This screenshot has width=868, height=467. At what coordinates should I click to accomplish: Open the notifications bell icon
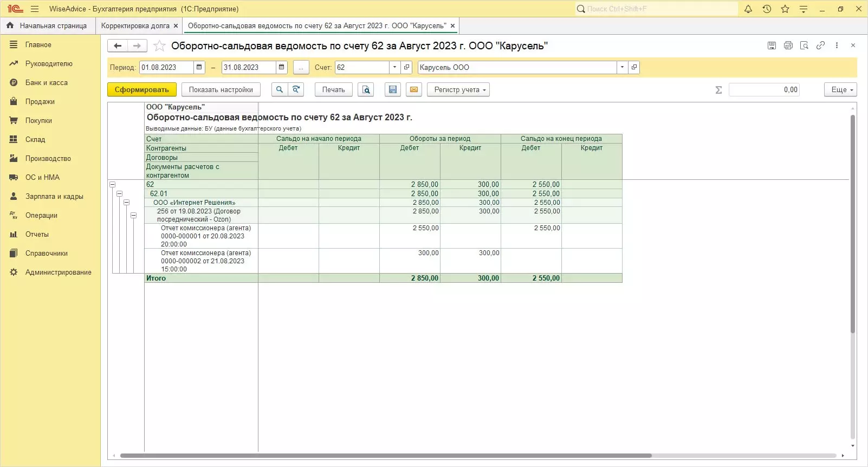point(748,9)
